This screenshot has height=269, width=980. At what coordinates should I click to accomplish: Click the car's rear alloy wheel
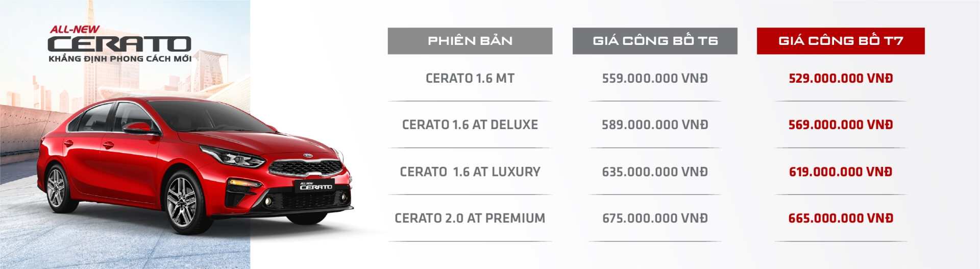pos(56,187)
